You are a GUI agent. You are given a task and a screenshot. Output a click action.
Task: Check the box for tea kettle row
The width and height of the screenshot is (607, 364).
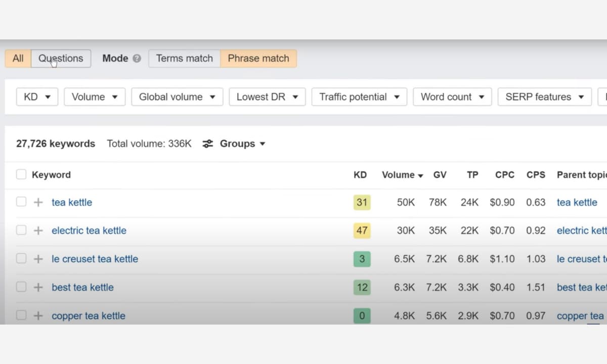point(21,202)
